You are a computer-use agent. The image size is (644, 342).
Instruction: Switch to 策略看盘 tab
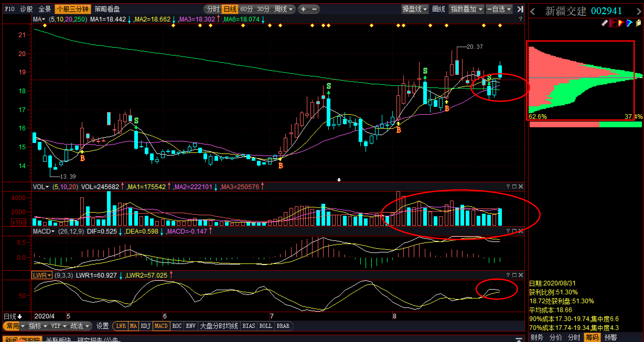[x=107, y=9]
